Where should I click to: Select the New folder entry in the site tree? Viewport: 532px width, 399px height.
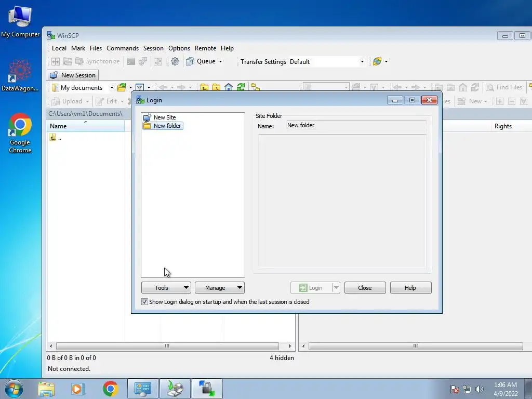pos(163,126)
